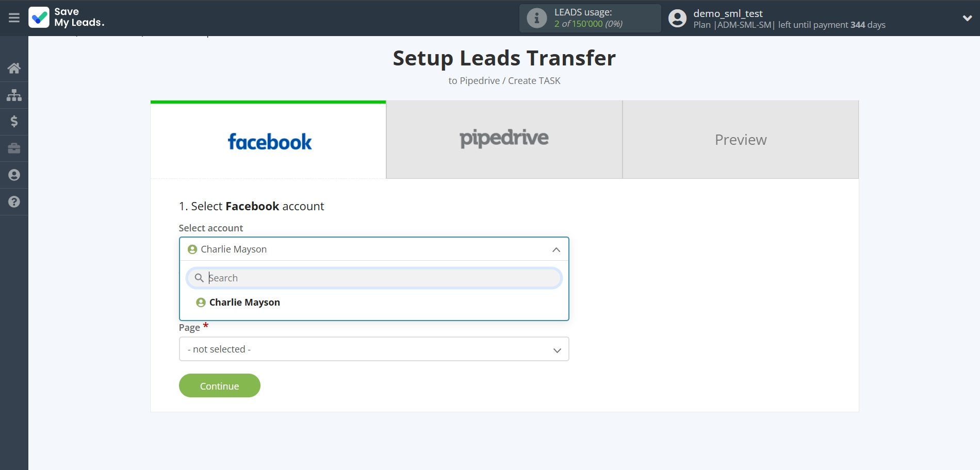The width and height of the screenshot is (980, 470).
Task: Click the SaveMyLeads checkmark logo
Action: [39, 18]
